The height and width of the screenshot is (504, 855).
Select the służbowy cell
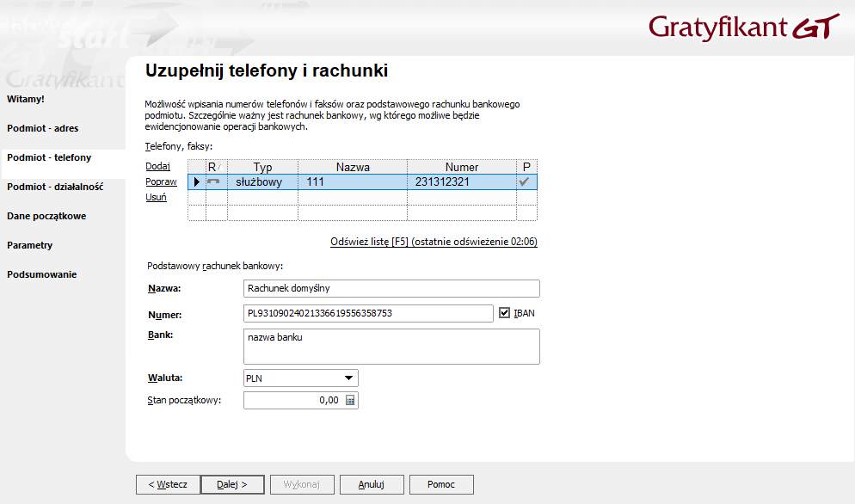coord(263,181)
